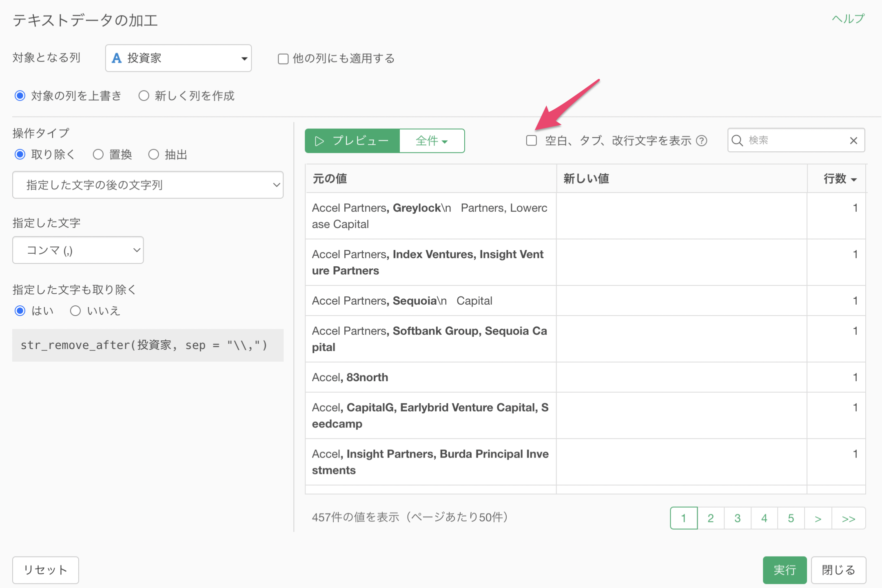Click the 閉じる button
Screen dimensions: 882x588
coord(838,570)
